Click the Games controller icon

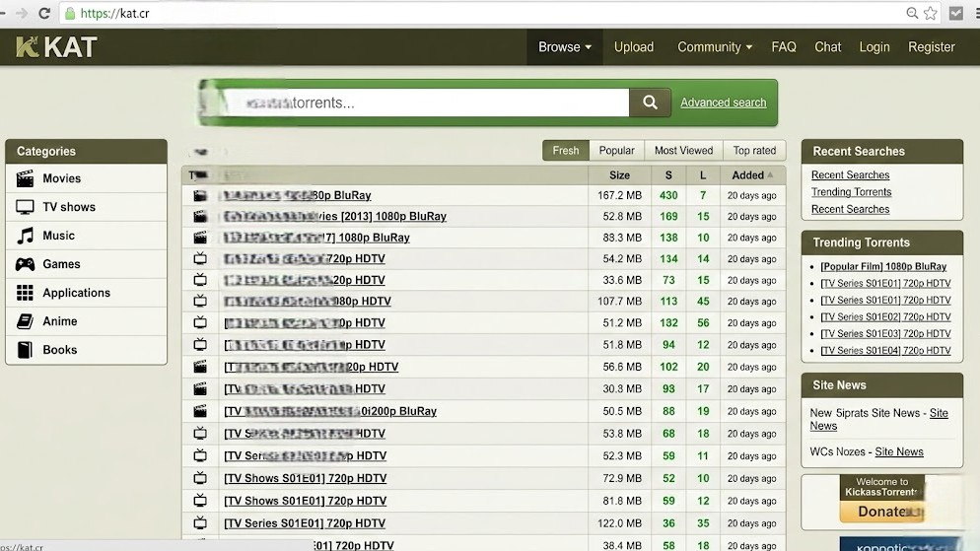(x=25, y=264)
